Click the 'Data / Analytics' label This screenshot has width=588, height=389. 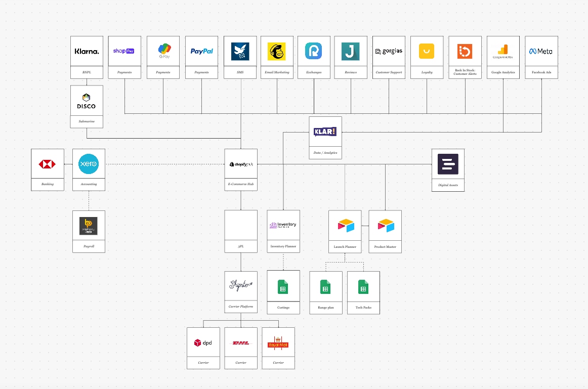point(325,153)
